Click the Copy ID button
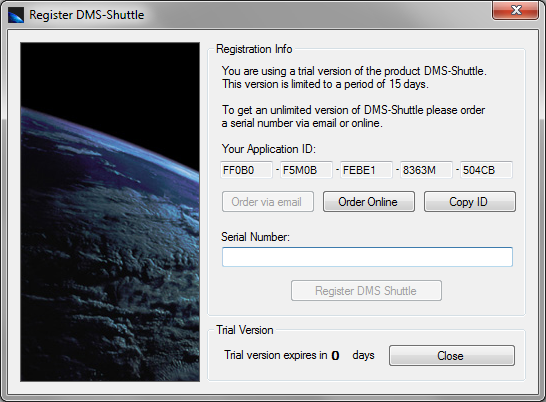The height and width of the screenshot is (402, 546). [470, 201]
